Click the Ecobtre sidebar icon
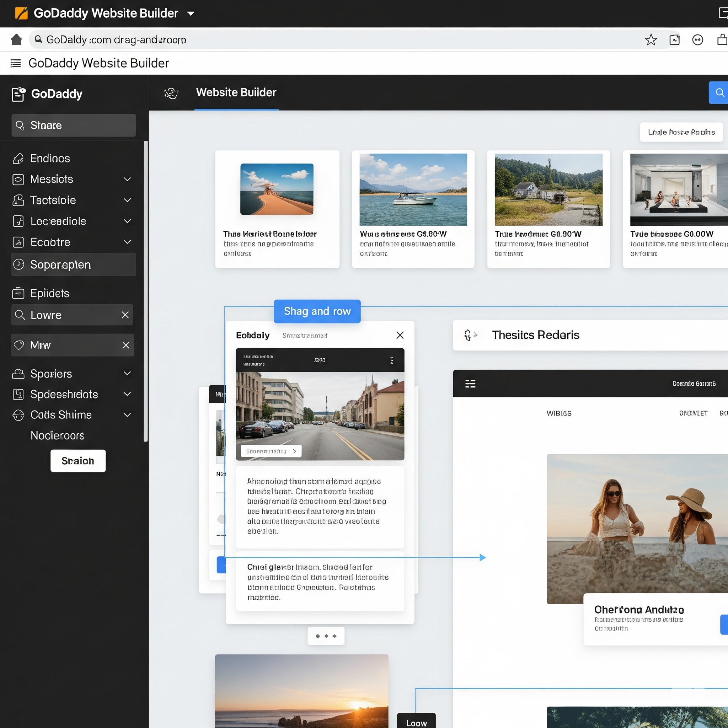This screenshot has height=728, width=728. pos(18,242)
